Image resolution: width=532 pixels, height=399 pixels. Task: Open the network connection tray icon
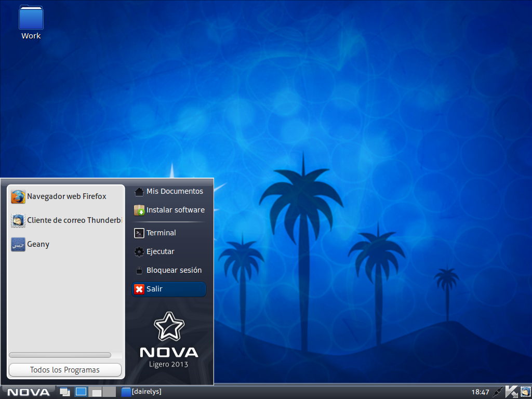(x=498, y=392)
